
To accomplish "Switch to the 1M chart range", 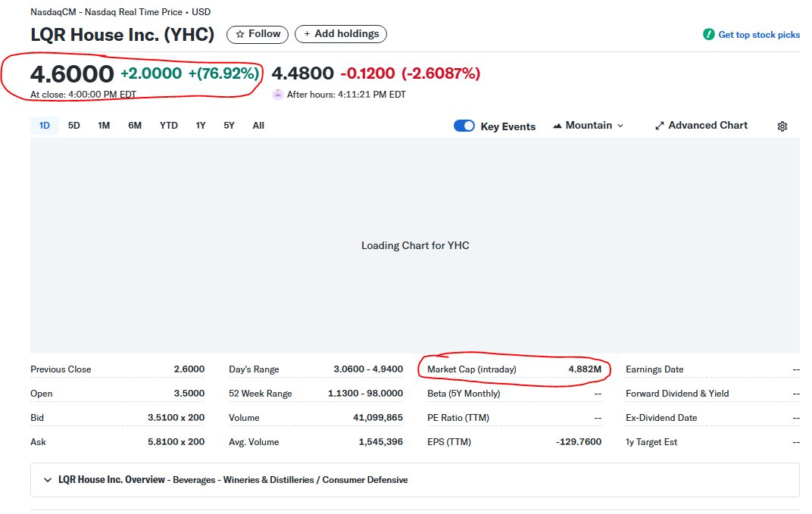I will pos(104,125).
